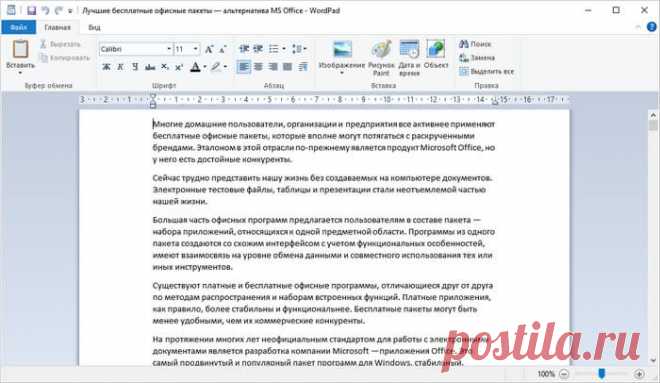Viewport: 660px width, 383px height.
Task: Switch to the Вид ribbon tab
Action: pos(94,27)
